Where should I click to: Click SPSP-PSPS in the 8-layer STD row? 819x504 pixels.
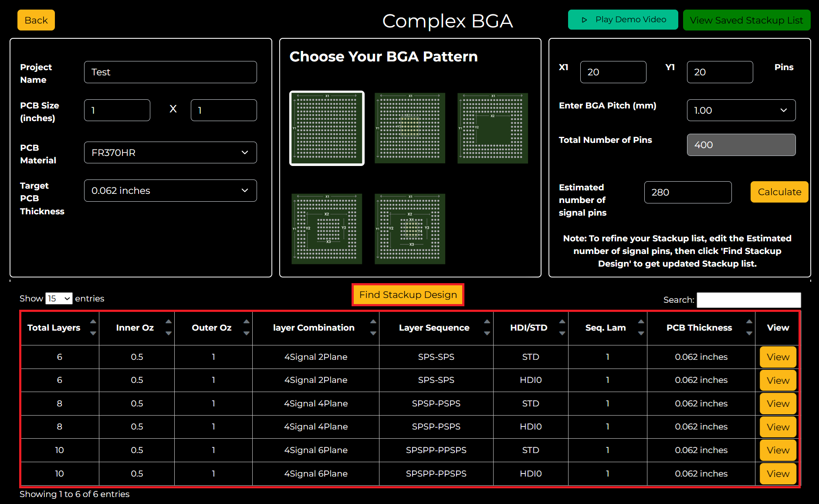click(x=436, y=403)
